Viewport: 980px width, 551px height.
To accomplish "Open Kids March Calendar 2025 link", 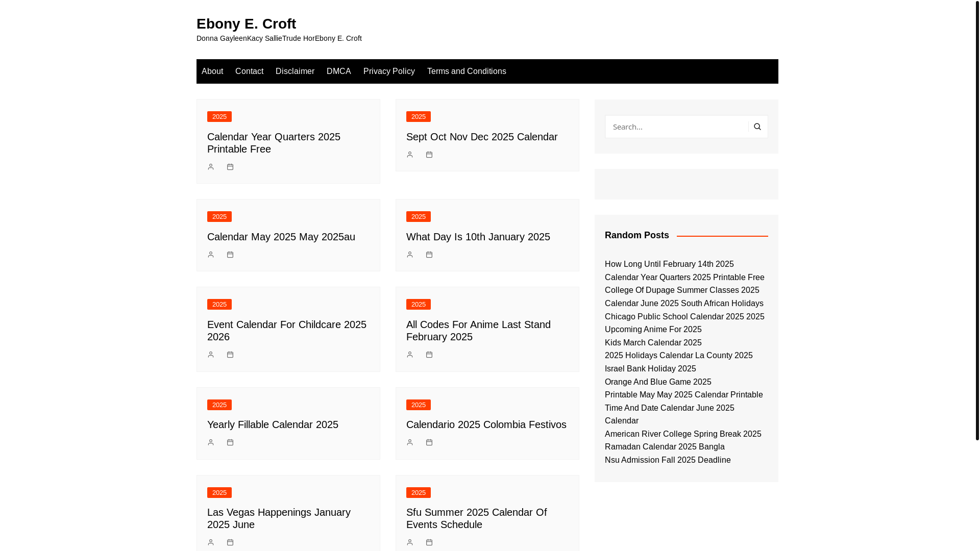I will (x=653, y=343).
